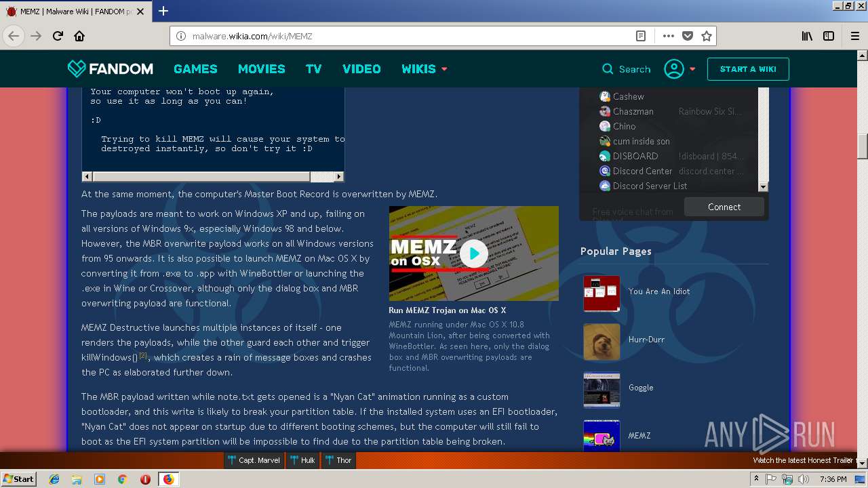
Task: Click the Firefox taskbar button
Action: click(x=168, y=479)
